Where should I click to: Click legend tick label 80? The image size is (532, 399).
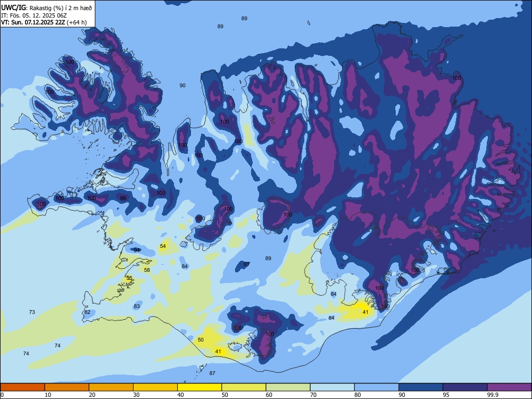tap(358, 395)
